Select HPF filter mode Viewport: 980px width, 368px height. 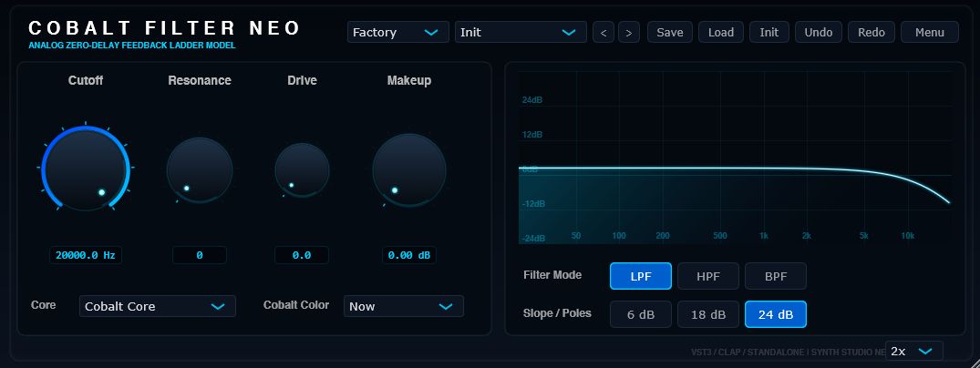pyautogui.click(x=708, y=276)
